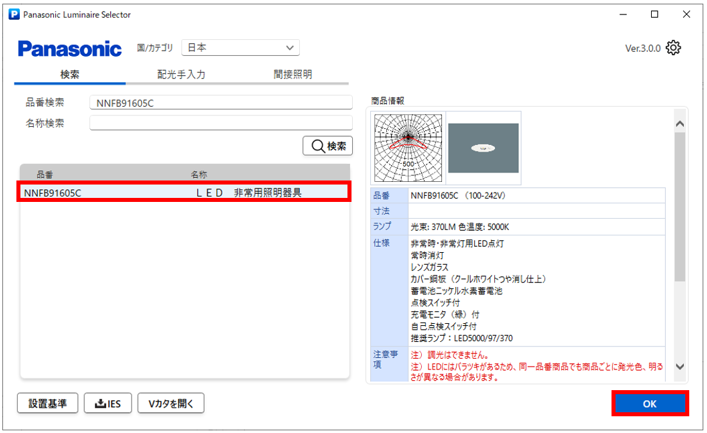This screenshot has width=707, height=433.
Task: Switch to the 検索 tab
Action: 70,74
